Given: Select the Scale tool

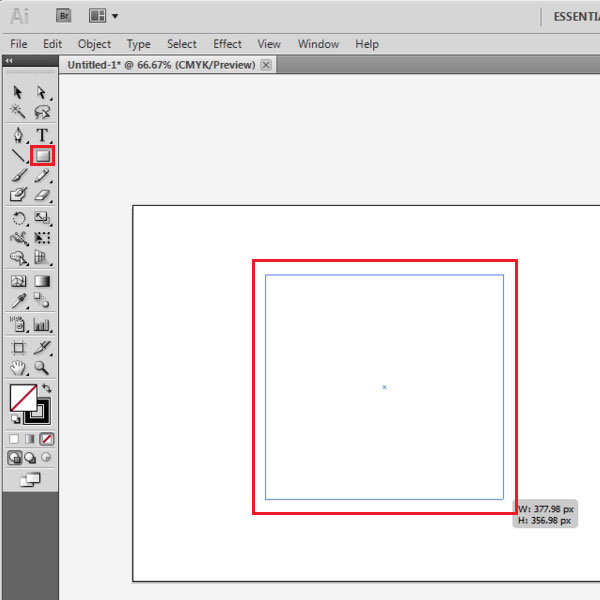Looking at the screenshot, I should click(42, 218).
